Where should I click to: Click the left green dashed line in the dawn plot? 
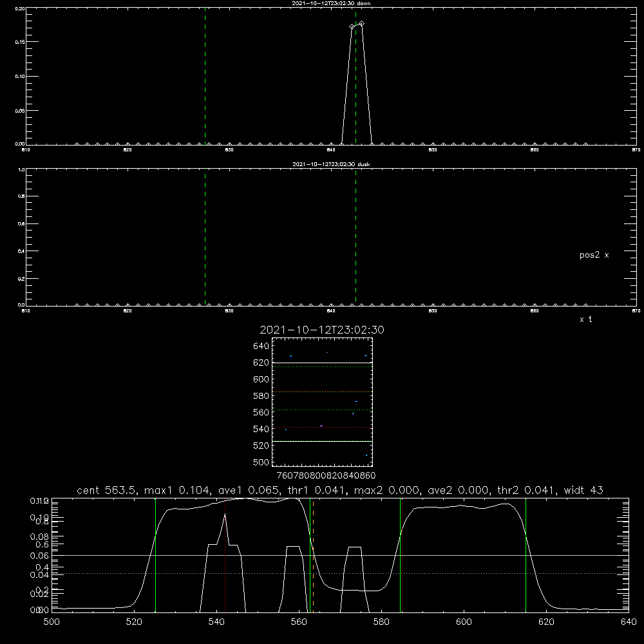pos(205,77)
